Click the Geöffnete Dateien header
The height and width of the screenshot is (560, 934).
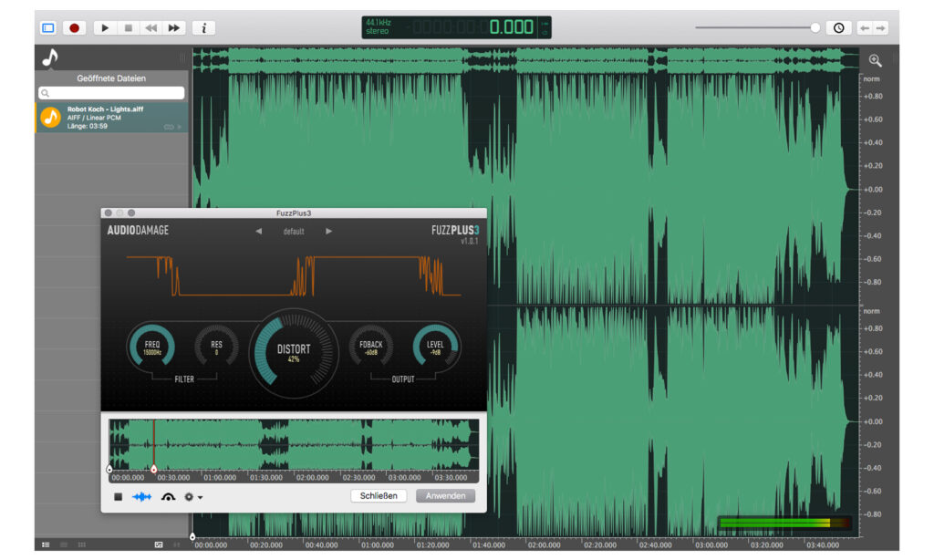[x=111, y=78]
